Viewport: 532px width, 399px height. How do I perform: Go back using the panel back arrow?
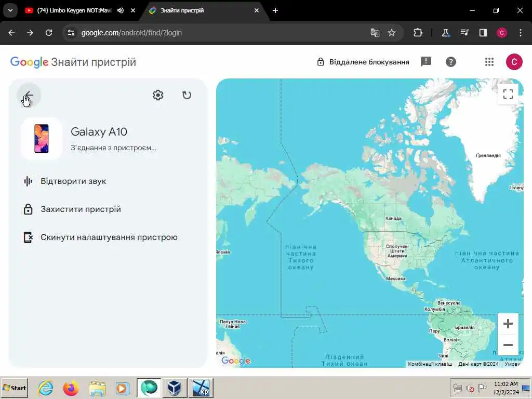(29, 96)
